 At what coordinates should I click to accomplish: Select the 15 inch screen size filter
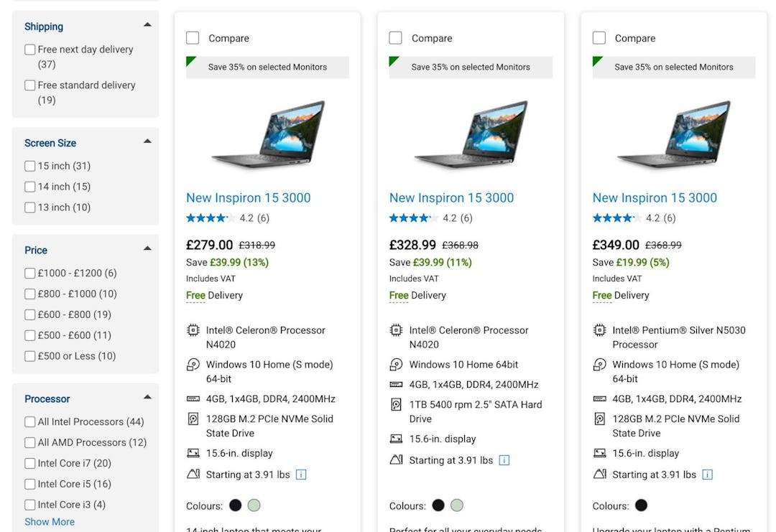point(29,166)
